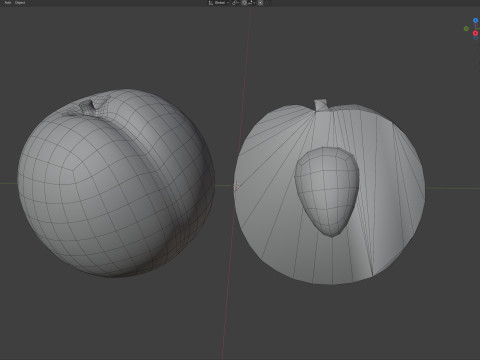This screenshot has width=480, height=360.
Task: Click the blue Z axis on the navigation gizmo
Action: pos(476,21)
